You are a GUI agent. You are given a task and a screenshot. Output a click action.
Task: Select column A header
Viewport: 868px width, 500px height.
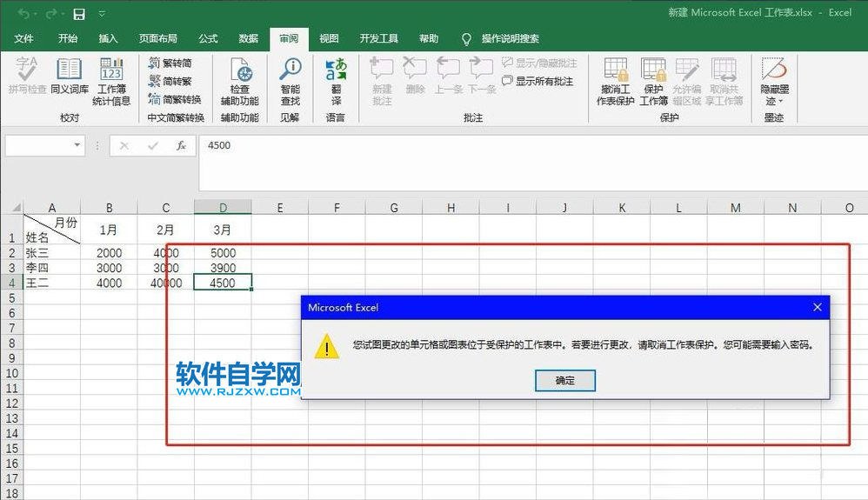click(x=52, y=208)
